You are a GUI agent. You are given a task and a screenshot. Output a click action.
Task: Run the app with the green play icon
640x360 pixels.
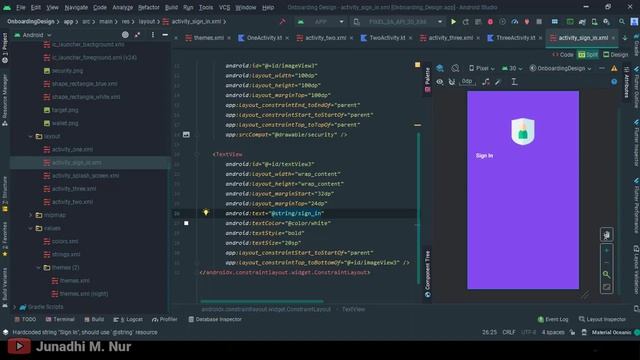(453, 22)
